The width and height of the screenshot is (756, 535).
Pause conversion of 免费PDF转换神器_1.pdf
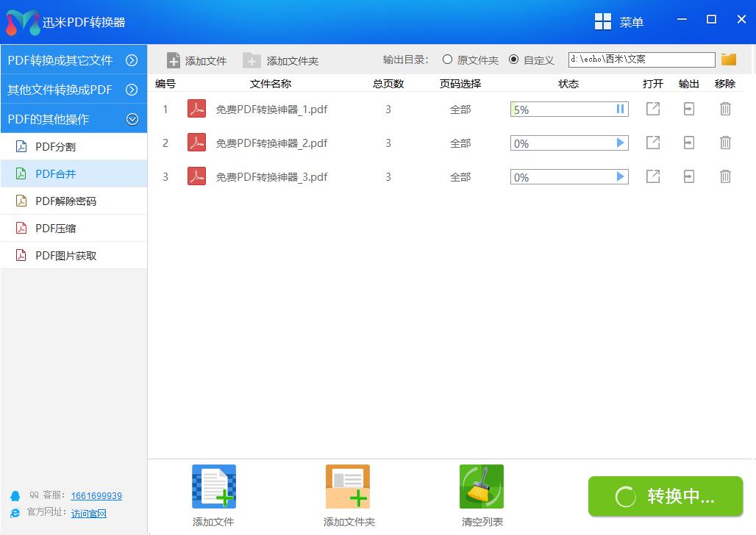tap(618, 108)
